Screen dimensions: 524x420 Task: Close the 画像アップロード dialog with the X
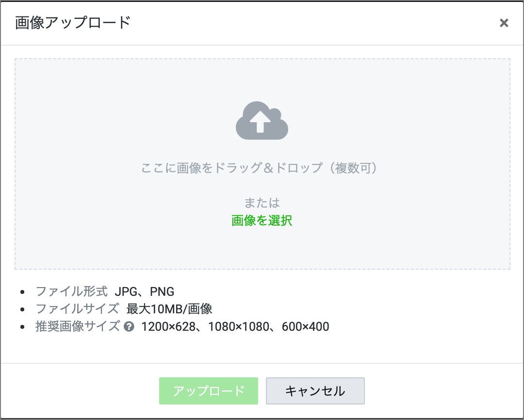click(x=504, y=23)
